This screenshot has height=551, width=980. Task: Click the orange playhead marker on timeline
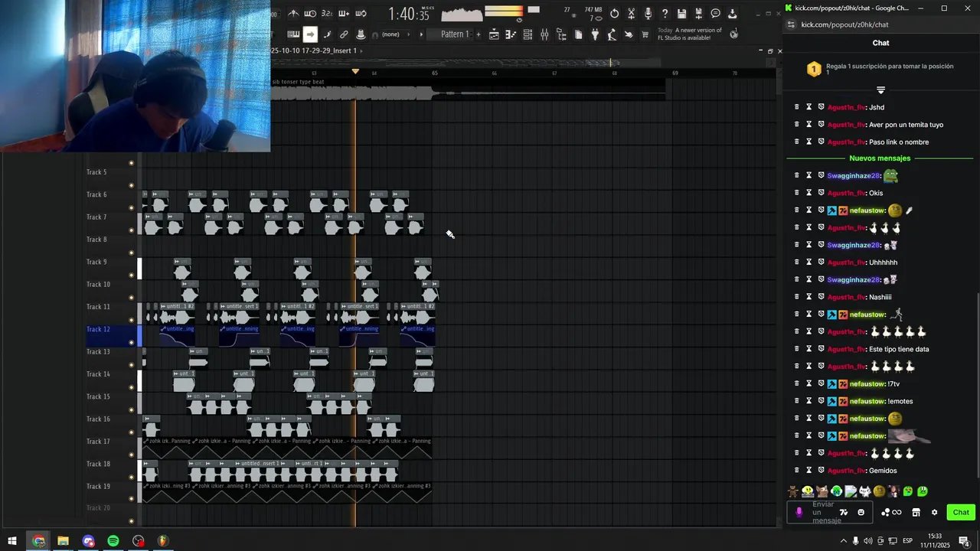point(355,71)
